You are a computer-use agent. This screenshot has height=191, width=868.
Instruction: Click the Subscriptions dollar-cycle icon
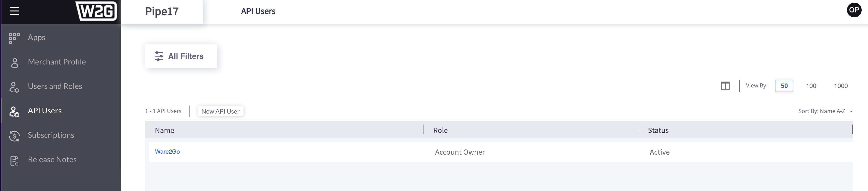14,136
